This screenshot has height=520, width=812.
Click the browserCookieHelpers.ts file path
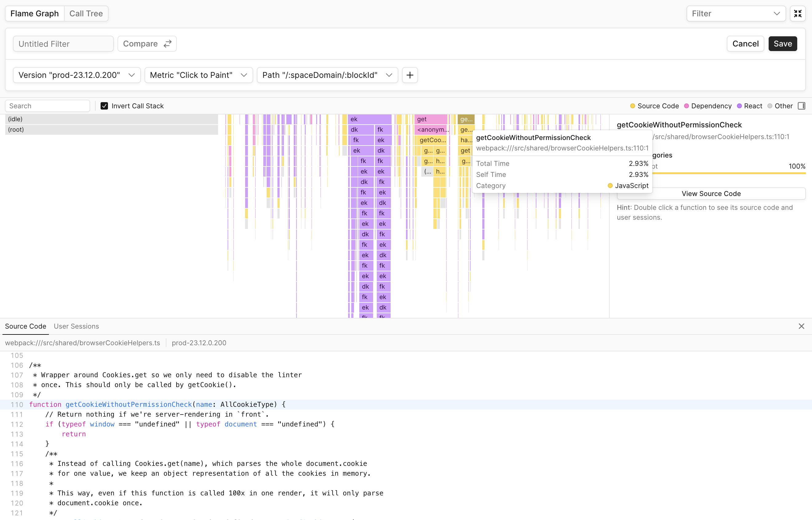point(82,343)
